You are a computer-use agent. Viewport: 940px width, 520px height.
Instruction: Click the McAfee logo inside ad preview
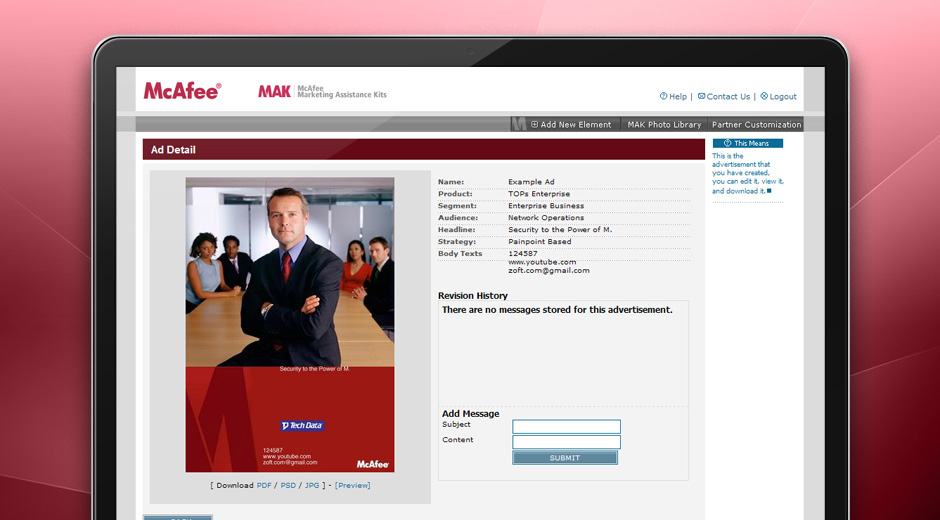373,464
